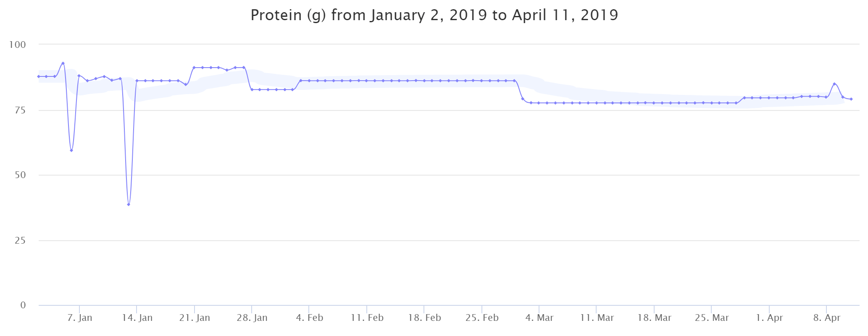Select the "21. Jan" x-axis label

pos(195,318)
